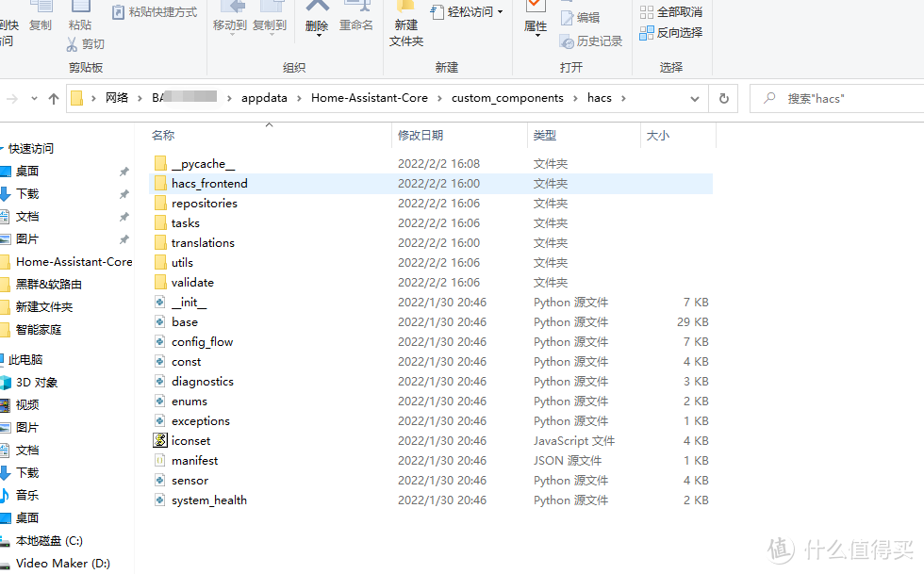Select the iconset JavaScript file icon
This screenshot has width=924, height=574.
160,441
